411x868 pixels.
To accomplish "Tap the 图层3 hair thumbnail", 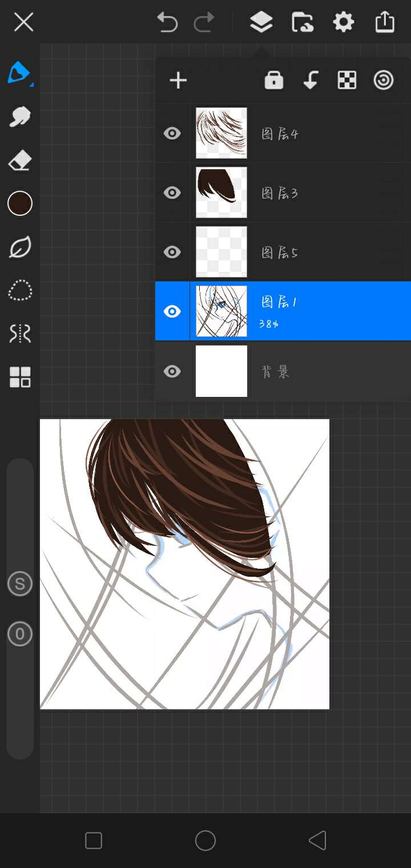I will [x=221, y=193].
